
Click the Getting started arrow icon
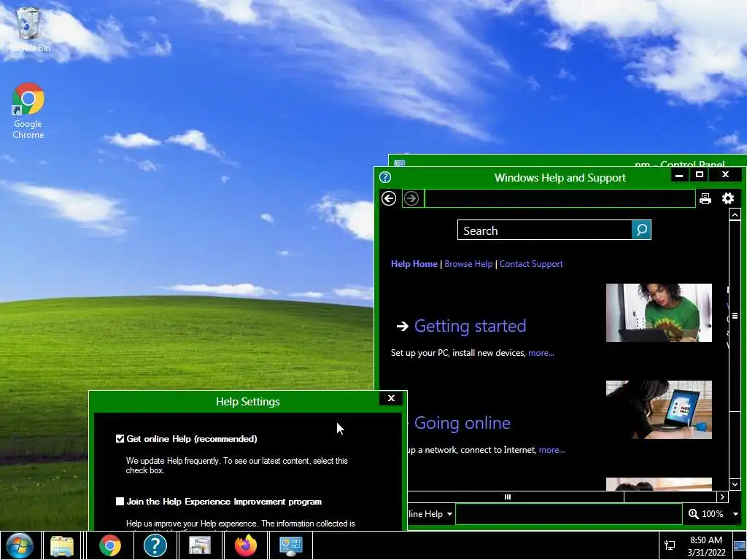403,326
